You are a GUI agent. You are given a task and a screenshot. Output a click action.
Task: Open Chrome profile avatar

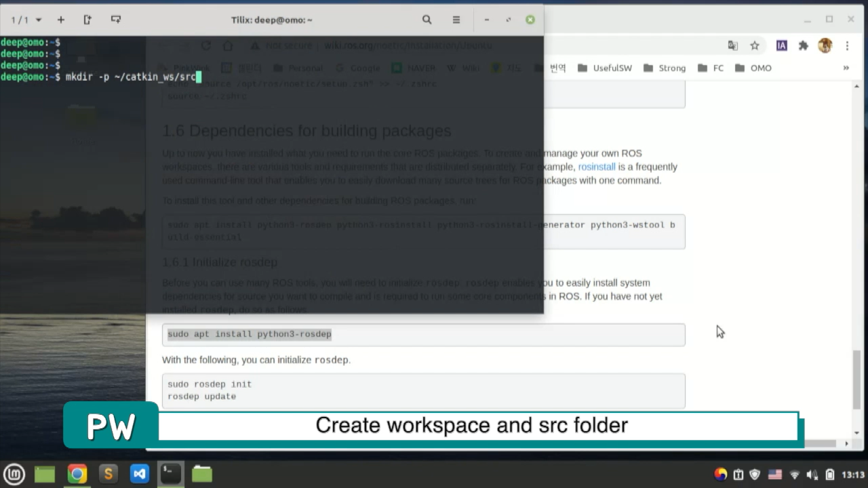pyautogui.click(x=825, y=45)
